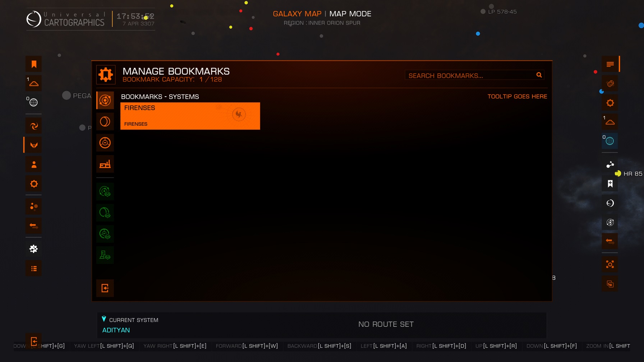Select the settlements bookmarks category tab
644x362 pixels.
[x=105, y=164]
